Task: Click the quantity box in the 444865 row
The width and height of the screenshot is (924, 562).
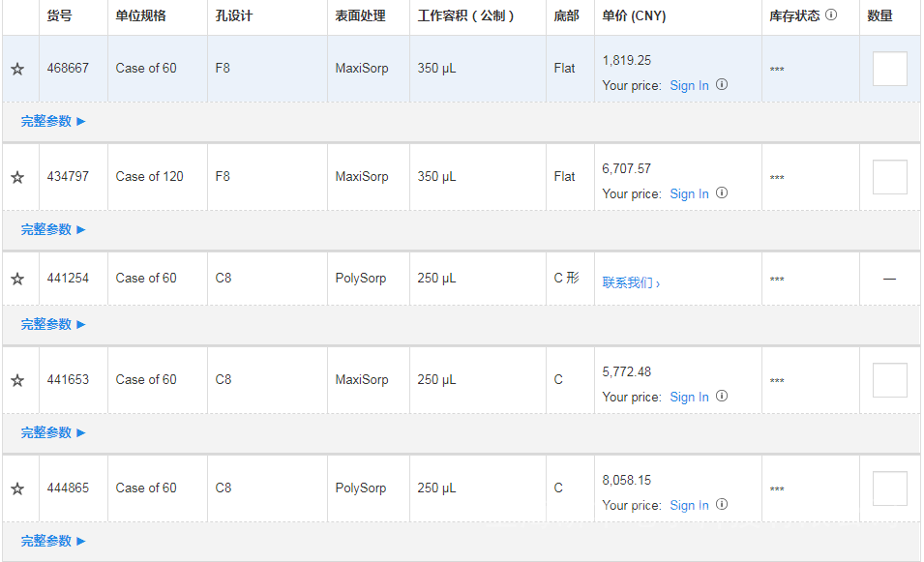Action: [889, 488]
